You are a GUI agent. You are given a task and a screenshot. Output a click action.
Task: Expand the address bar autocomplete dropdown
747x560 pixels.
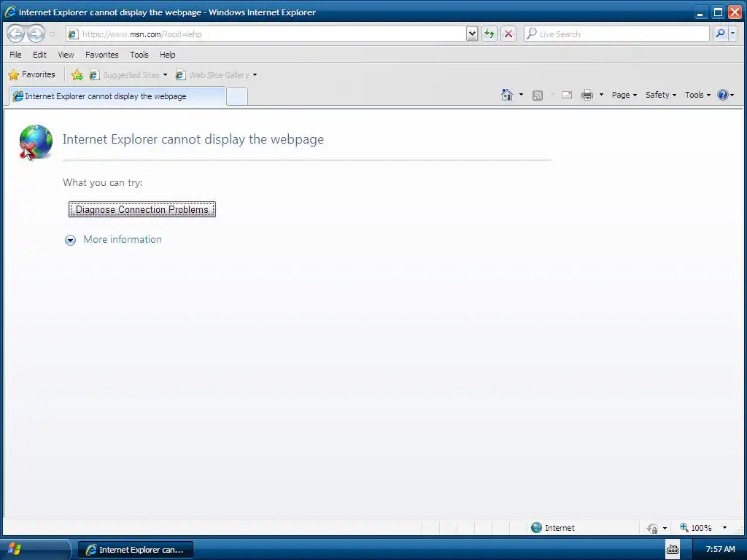click(472, 34)
